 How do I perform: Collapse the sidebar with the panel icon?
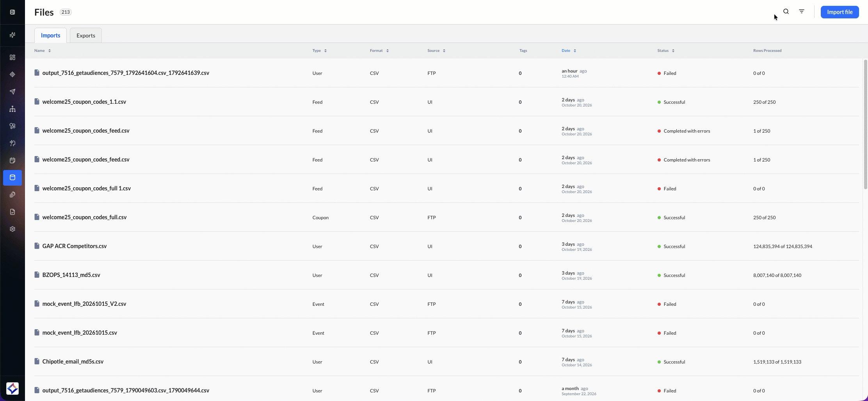[12, 12]
